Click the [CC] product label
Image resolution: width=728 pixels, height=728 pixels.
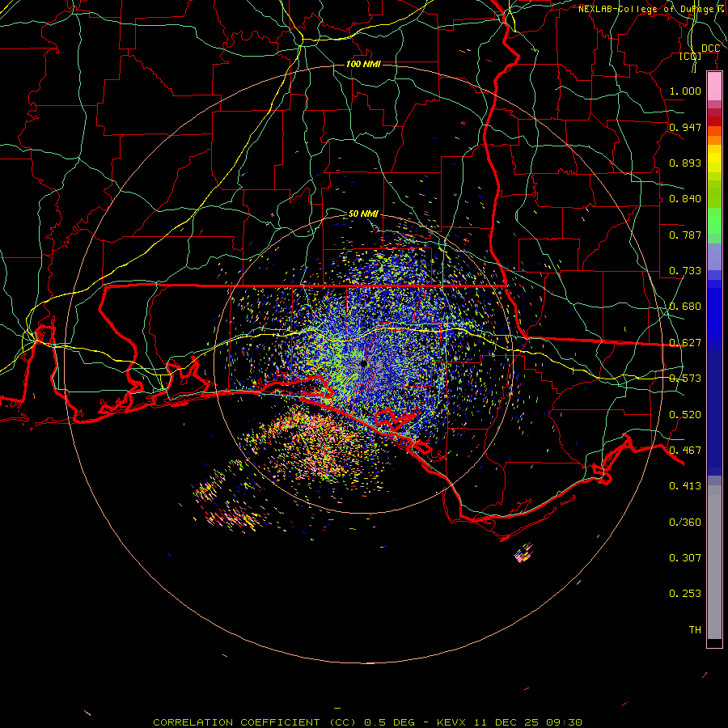[x=691, y=56]
